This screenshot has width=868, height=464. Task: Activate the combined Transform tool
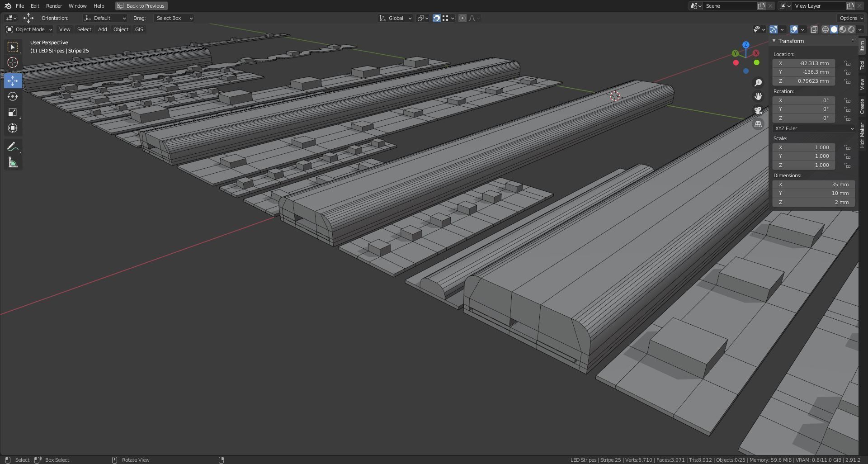click(x=13, y=128)
